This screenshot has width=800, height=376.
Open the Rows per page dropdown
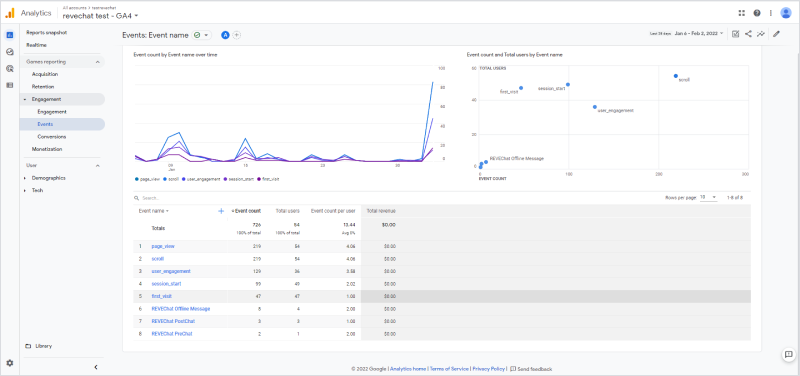pyautogui.click(x=708, y=197)
